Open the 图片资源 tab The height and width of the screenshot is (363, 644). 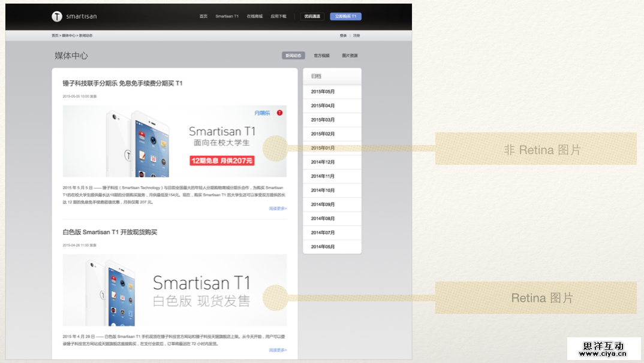click(x=350, y=55)
